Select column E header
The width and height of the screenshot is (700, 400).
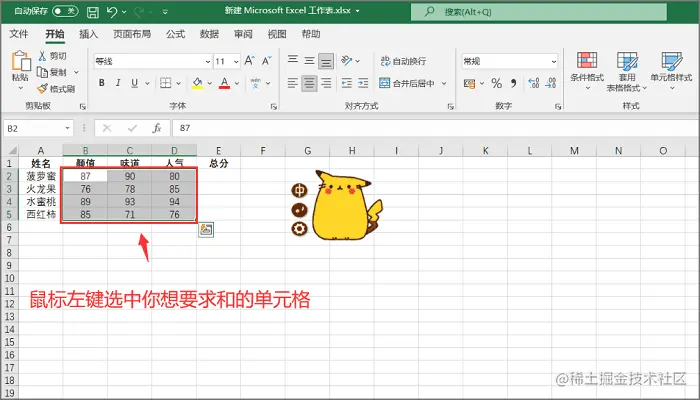coord(218,150)
